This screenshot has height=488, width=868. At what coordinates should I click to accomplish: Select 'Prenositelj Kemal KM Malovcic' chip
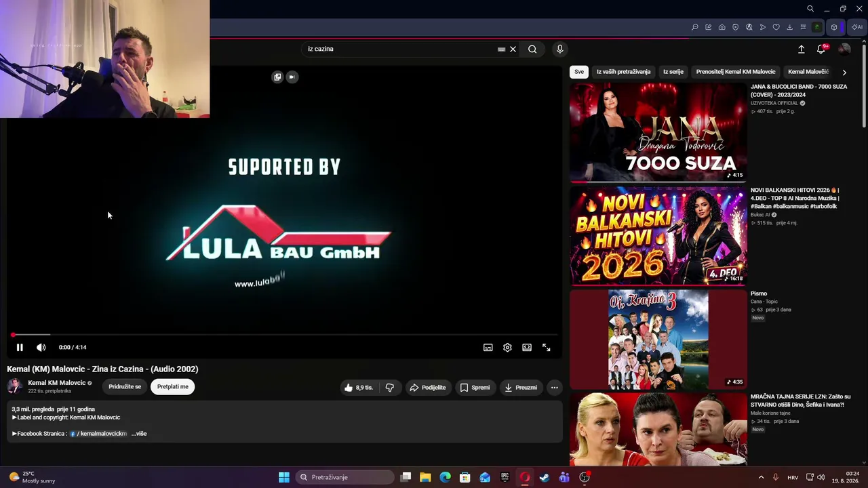(x=736, y=72)
